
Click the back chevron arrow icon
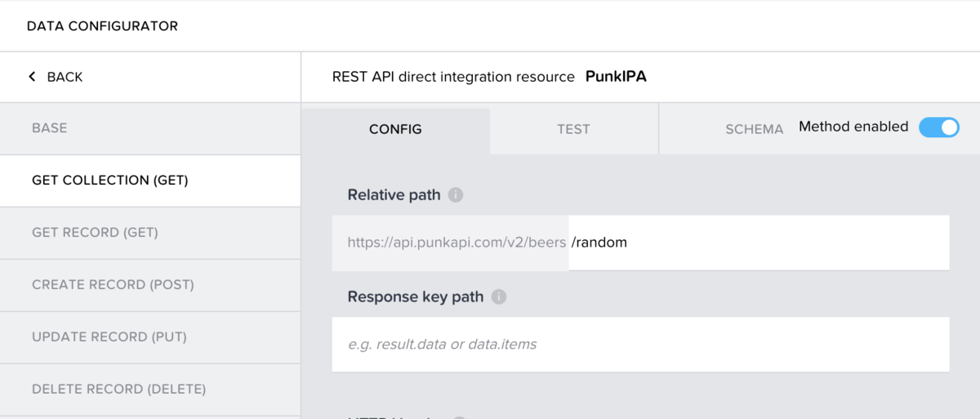point(32,77)
